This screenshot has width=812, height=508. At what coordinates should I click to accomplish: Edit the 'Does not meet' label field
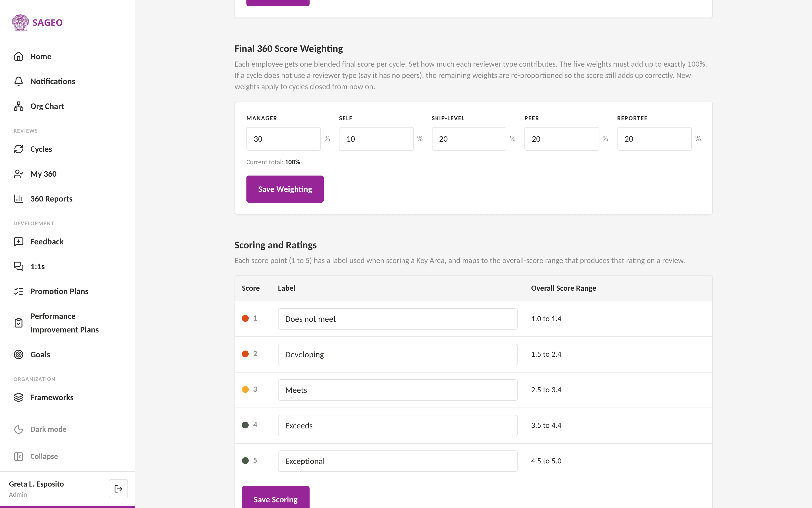398,319
